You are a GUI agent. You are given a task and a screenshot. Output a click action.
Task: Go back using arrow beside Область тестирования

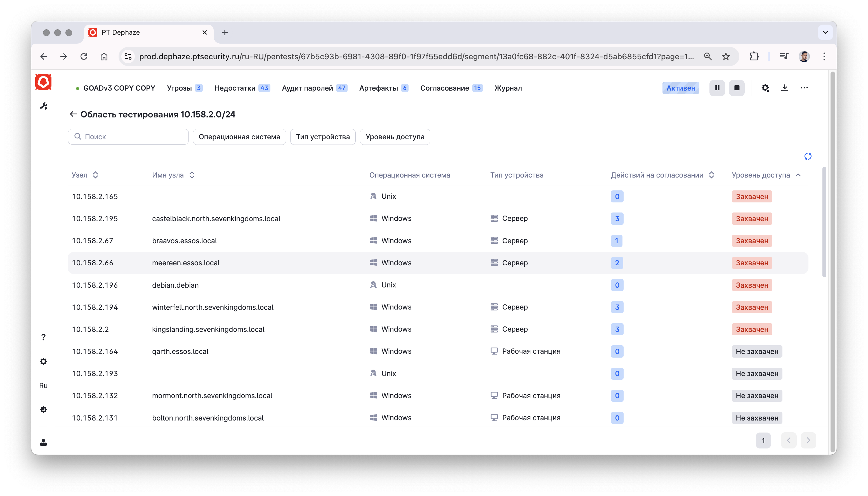click(73, 114)
